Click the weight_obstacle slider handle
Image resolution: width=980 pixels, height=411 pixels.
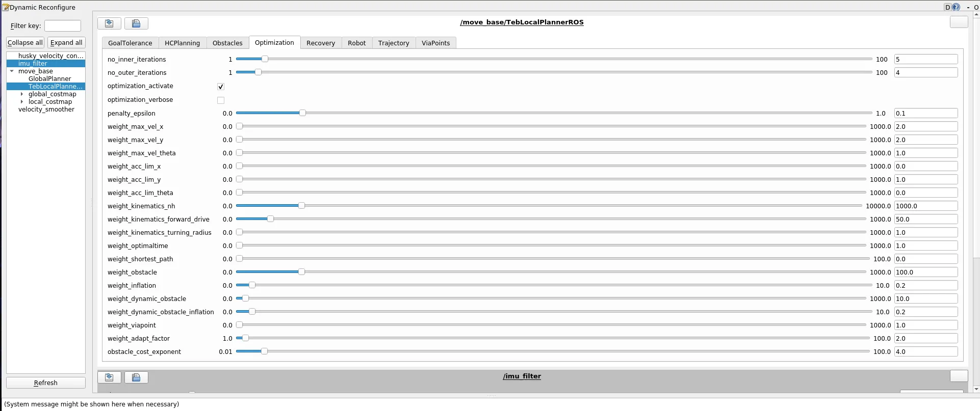click(301, 272)
